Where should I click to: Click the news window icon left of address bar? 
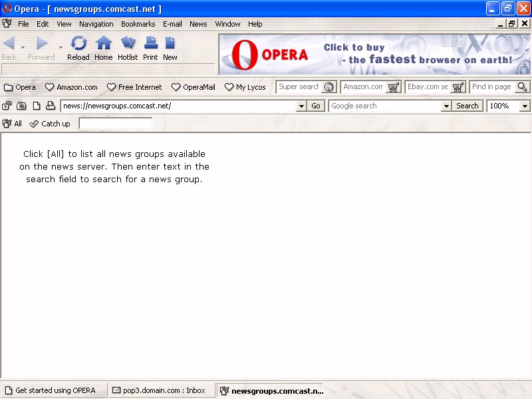pos(7,106)
